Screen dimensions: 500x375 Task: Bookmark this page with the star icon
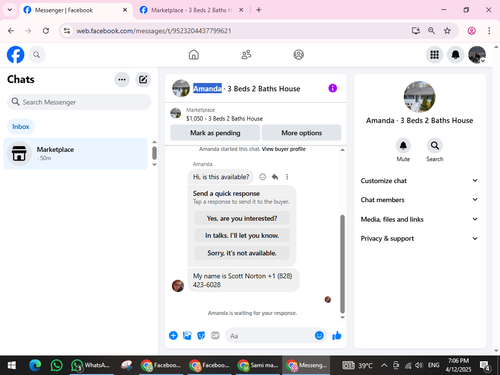coord(447,31)
